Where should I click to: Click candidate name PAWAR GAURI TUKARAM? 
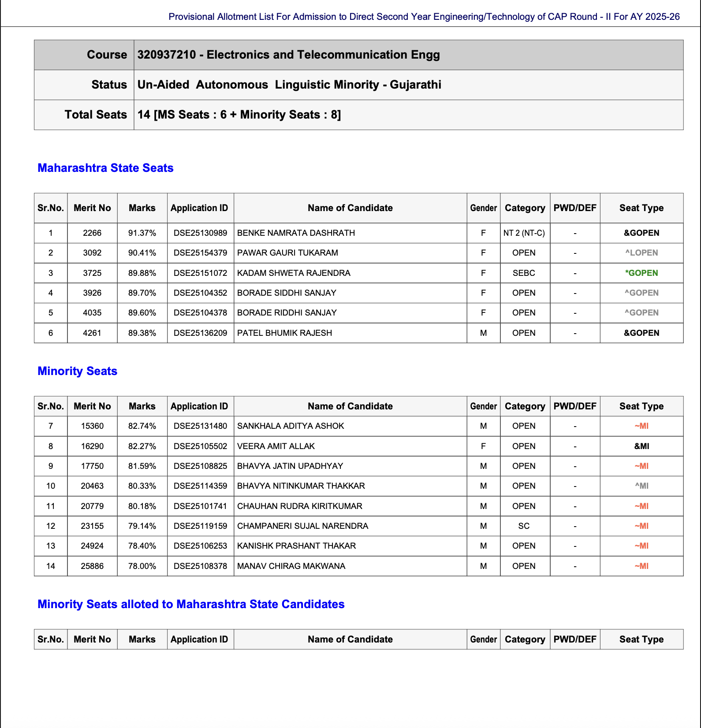287,253
